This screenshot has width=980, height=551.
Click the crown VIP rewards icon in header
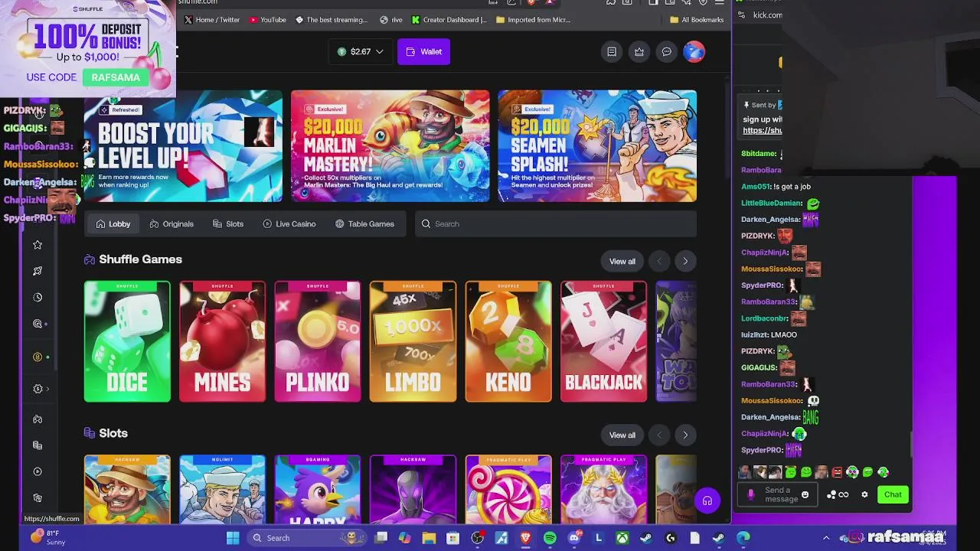click(x=639, y=51)
